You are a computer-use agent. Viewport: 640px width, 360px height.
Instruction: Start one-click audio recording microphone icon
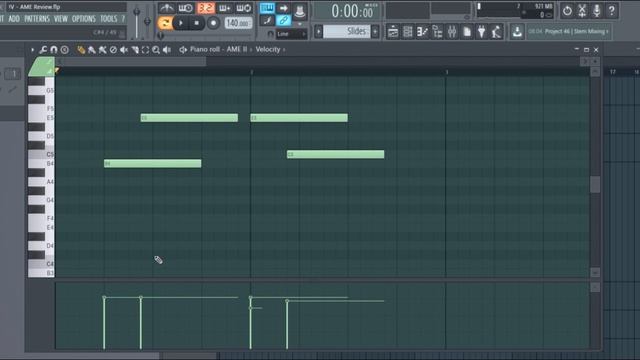(597, 11)
